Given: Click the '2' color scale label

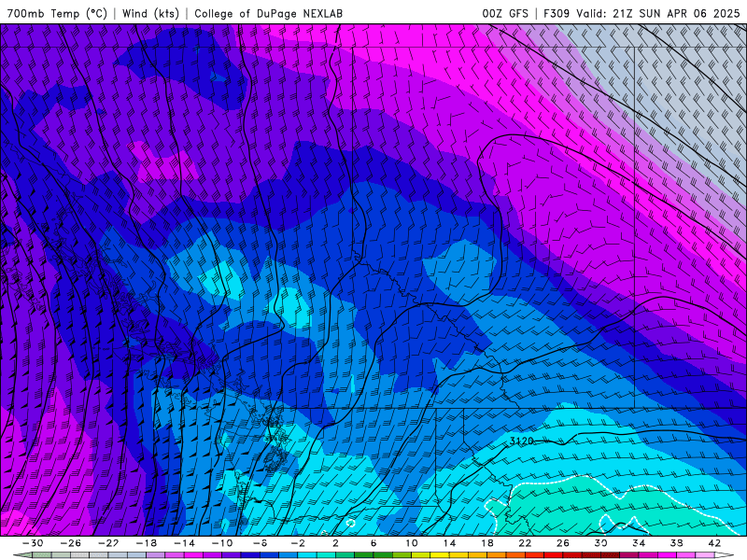Looking at the screenshot, I should pyautogui.click(x=335, y=543).
